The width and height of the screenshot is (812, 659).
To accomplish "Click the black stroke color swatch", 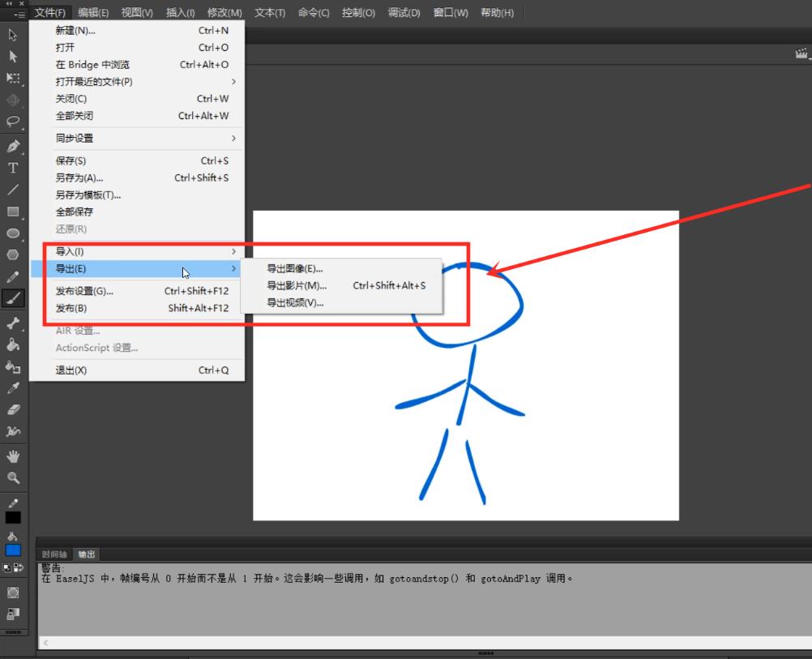I will click(13, 517).
